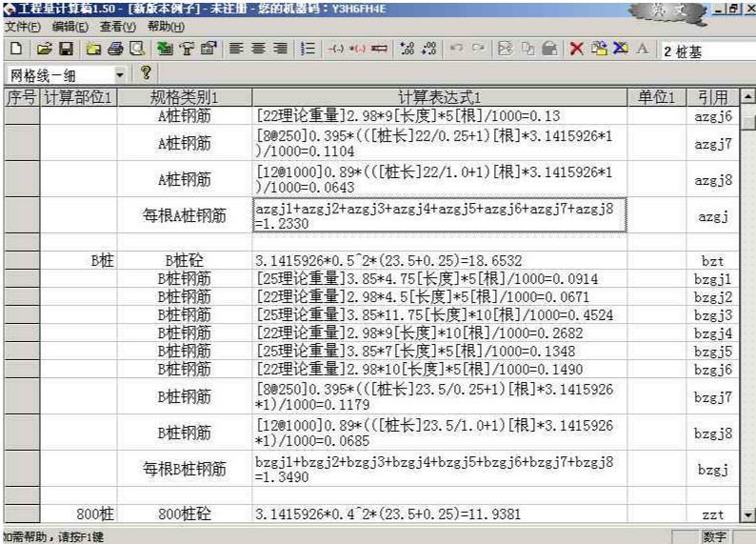The width and height of the screenshot is (756, 544).
Task: Click the yellow folder toolbar icon
Action: click(x=93, y=49)
